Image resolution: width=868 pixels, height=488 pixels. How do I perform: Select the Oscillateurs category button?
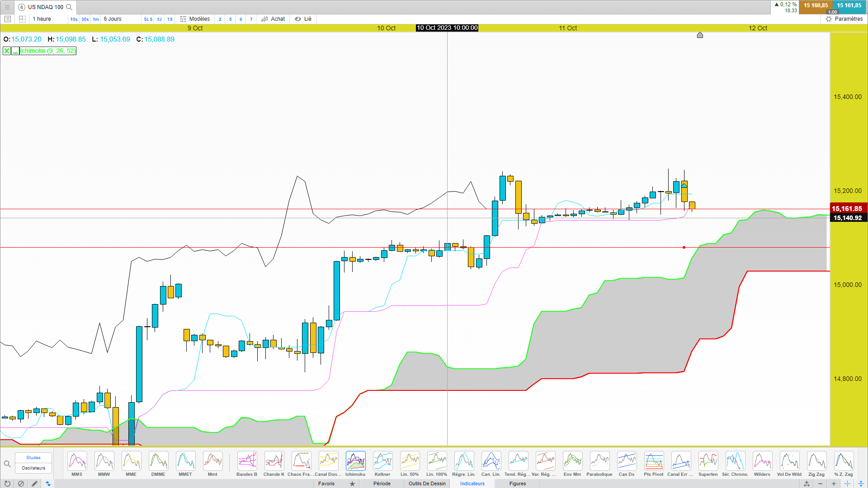pos(33,468)
